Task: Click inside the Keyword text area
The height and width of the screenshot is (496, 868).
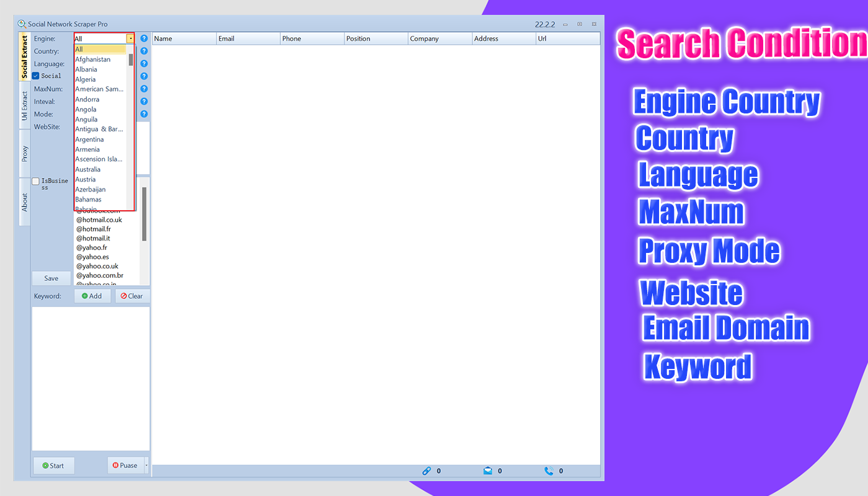Action: [91, 378]
